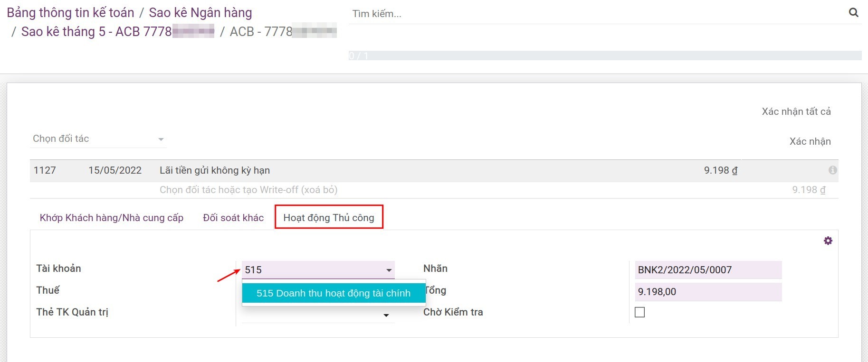
Task: Open the purple gear settings icon
Action: click(x=828, y=241)
